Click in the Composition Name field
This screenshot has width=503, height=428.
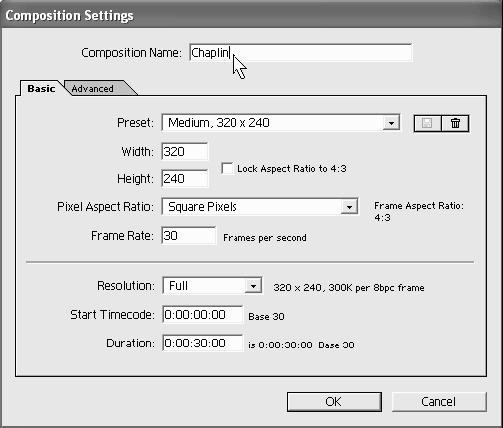(x=301, y=52)
